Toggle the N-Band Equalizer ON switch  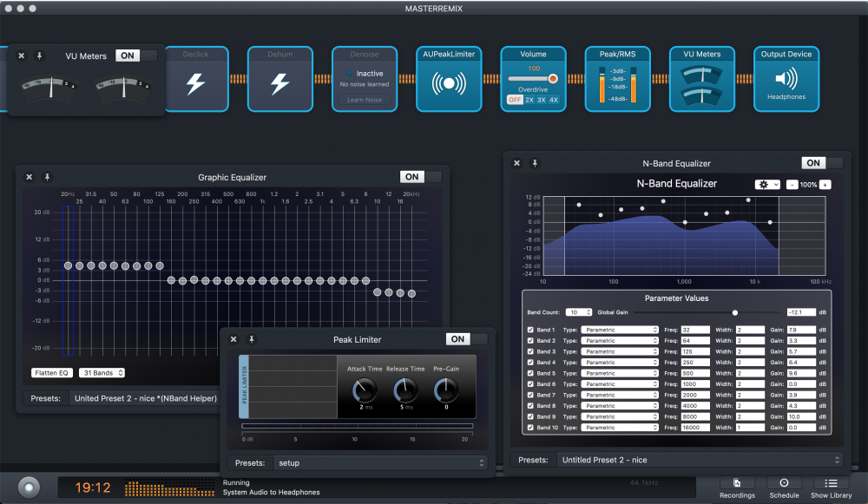click(822, 163)
